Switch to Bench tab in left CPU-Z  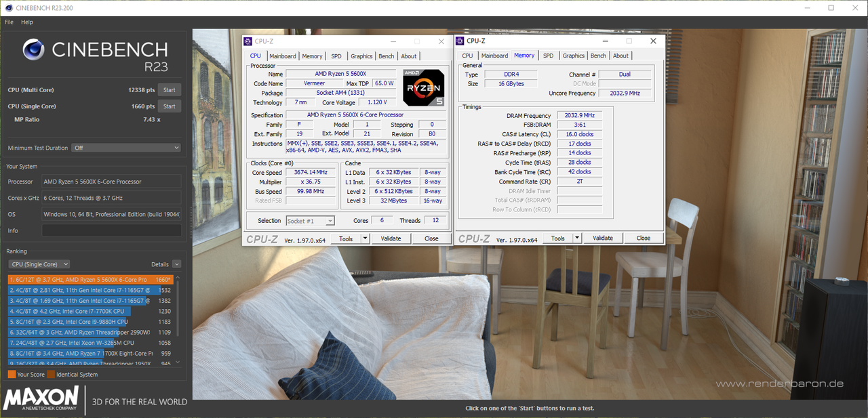click(x=387, y=56)
